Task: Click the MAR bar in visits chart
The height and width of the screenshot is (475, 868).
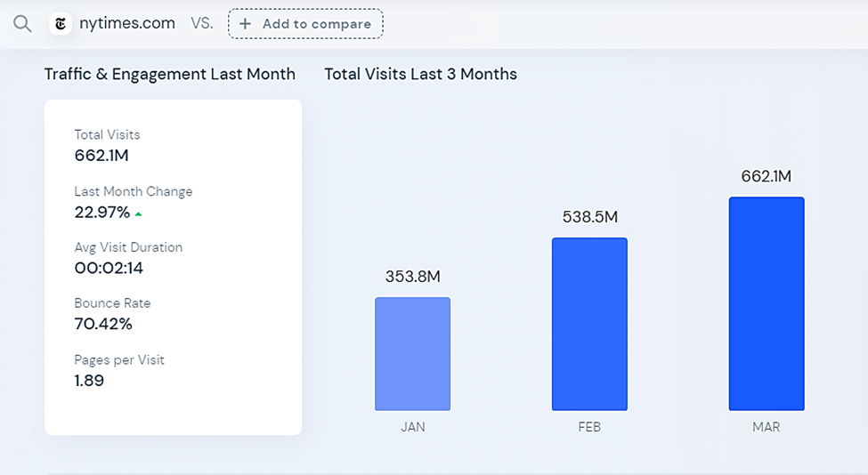Action: (767, 303)
